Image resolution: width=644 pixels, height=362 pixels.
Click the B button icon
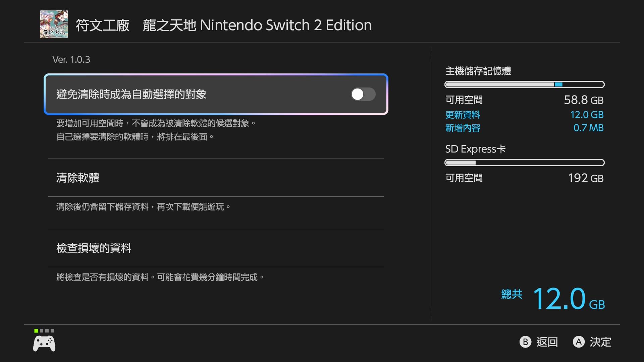[x=525, y=342]
